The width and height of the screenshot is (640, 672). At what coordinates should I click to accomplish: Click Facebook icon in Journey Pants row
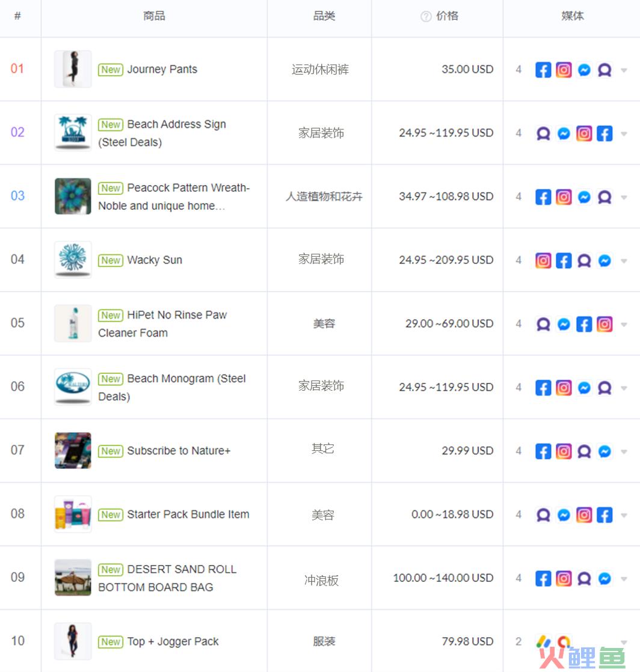point(543,70)
